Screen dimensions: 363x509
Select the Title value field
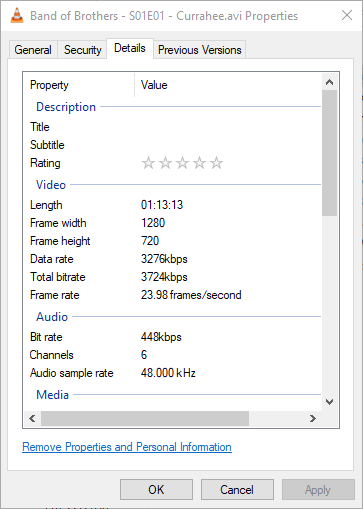(228, 127)
